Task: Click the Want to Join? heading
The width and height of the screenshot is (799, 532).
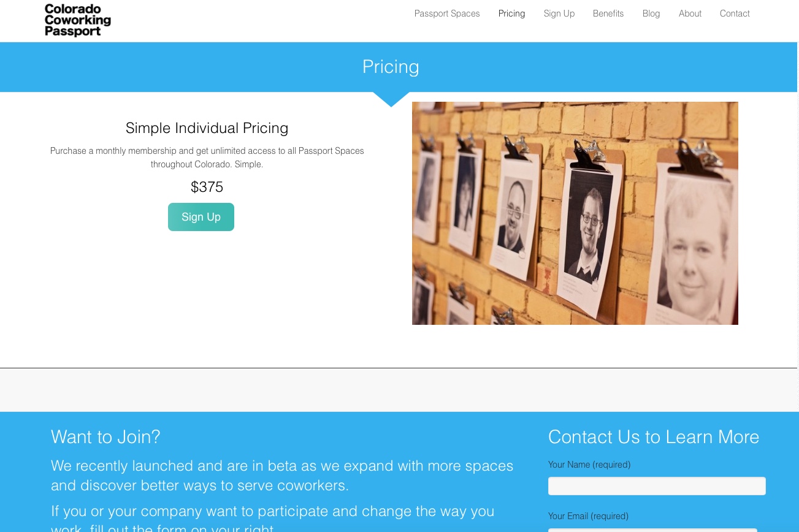Action: tap(105, 437)
